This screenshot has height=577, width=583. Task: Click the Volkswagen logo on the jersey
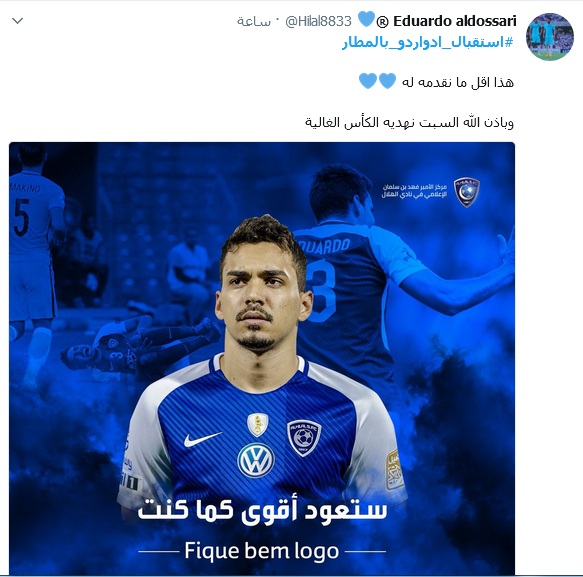(256, 460)
